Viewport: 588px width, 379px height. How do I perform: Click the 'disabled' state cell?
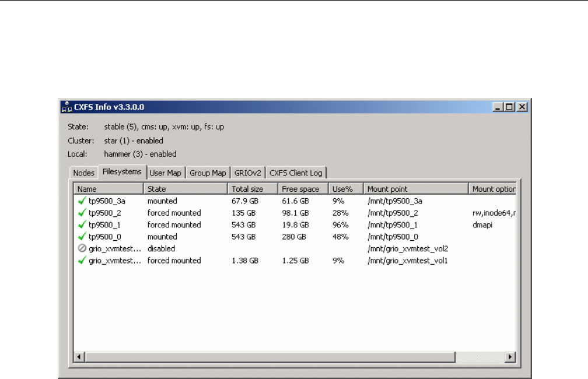coord(161,248)
